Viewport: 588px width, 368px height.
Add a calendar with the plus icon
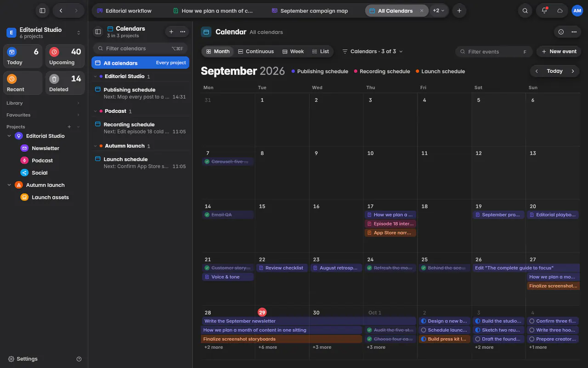click(x=171, y=32)
